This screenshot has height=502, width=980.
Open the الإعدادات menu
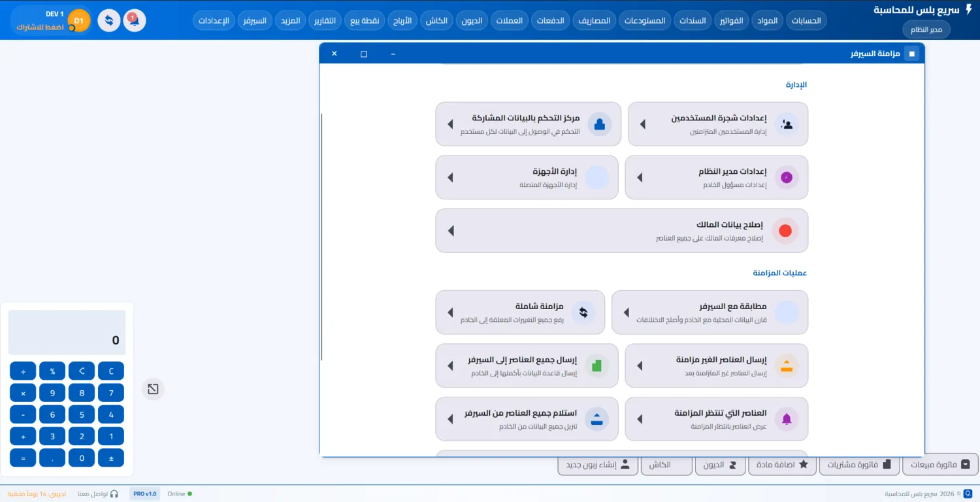pyautogui.click(x=213, y=20)
